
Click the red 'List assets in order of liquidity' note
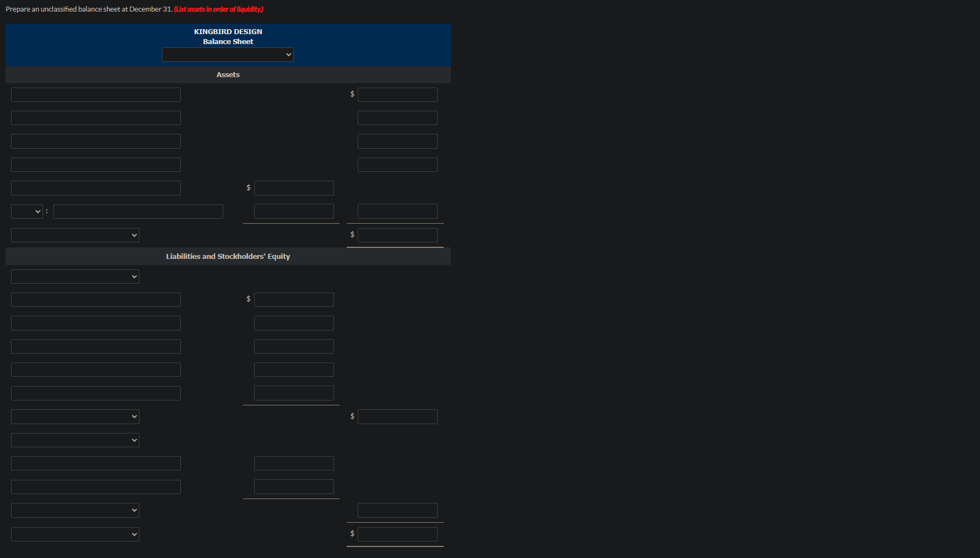coord(219,9)
